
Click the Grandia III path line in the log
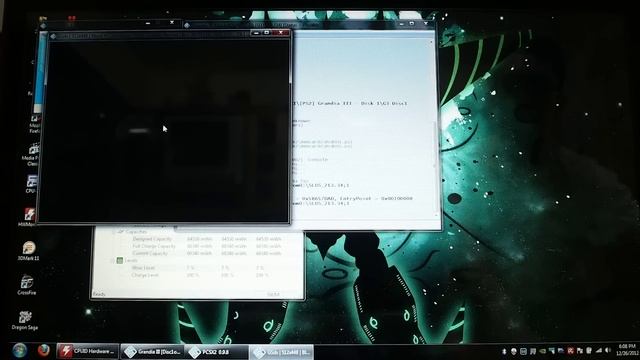coord(350,103)
